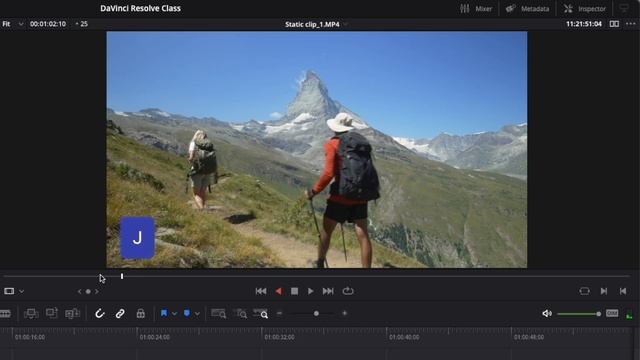Click timeline zoom slider handle

click(x=316, y=313)
